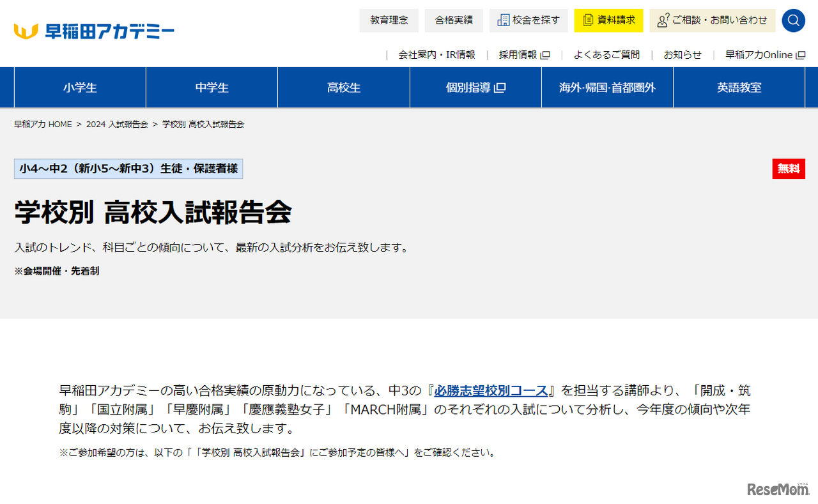
Task: Click the red 無料 badge
Action: tap(789, 169)
